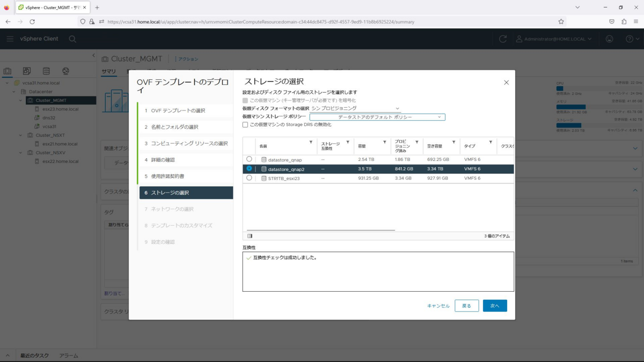The height and width of the screenshot is (362, 644).
Task: Expand the 最近のタスク bottom panel arrow
Action: [8, 356]
